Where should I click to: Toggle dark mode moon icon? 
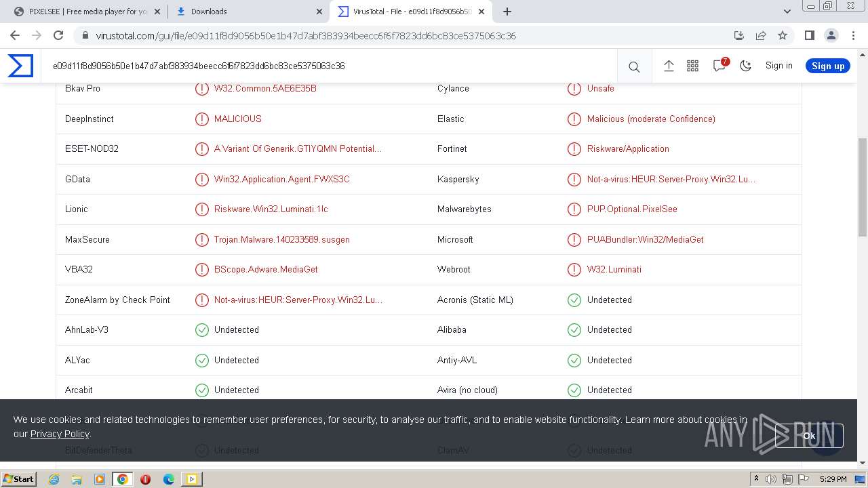pos(745,66)
